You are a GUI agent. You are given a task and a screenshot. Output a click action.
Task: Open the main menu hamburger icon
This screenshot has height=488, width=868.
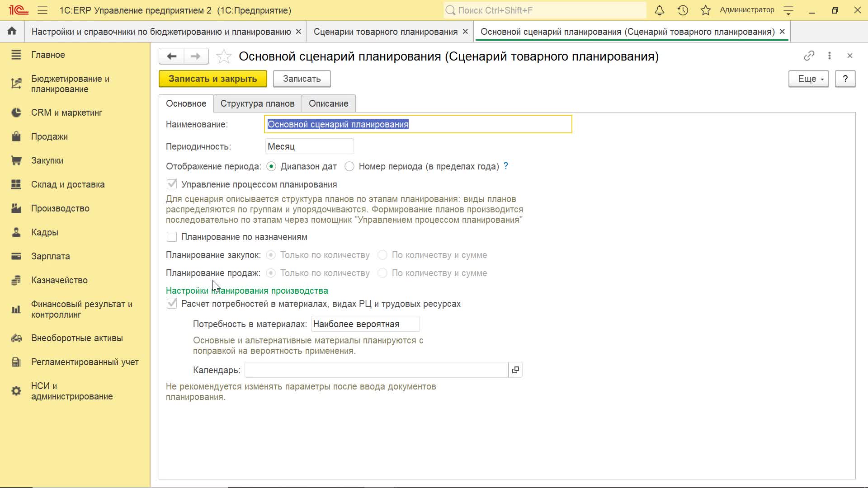[42, 10]
